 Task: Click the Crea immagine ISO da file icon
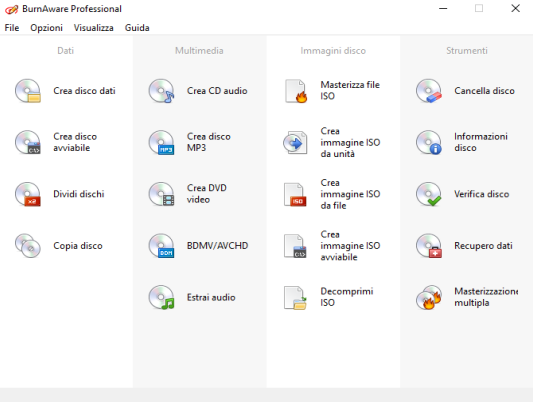click(295, 194)
